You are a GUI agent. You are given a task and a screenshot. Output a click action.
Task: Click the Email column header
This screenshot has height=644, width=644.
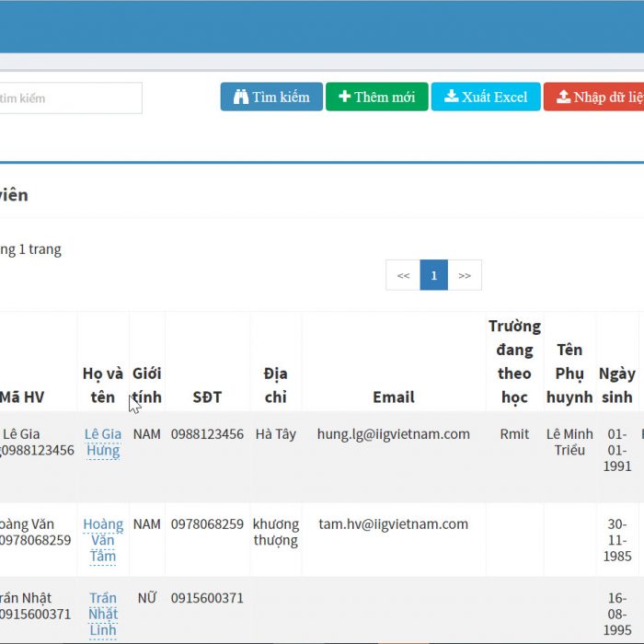(393, 397)
